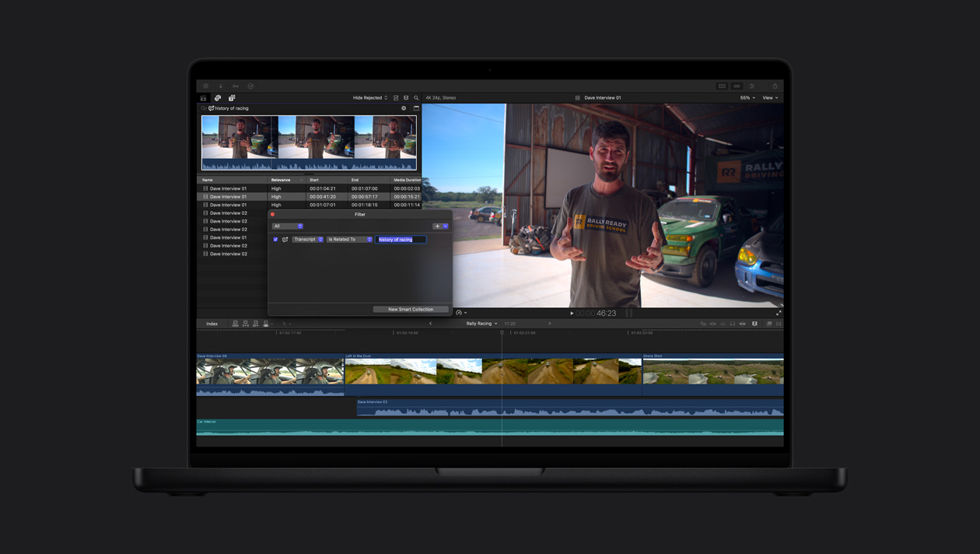This screenshot has height=554, width=980.
Task: Uncheck the Transcript filter rule checkbox
Action: tap(275, 240)
